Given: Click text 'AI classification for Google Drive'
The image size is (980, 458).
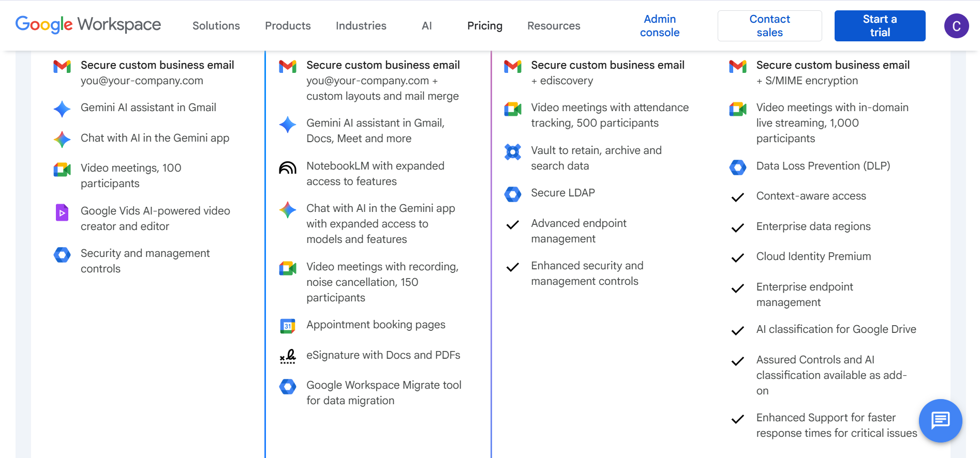Looking at the screenshot, I should click(x=836, y=329).
